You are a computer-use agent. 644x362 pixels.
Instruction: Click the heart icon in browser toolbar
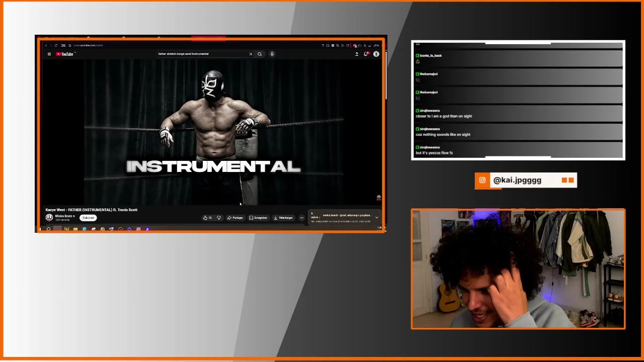point(348,45)
